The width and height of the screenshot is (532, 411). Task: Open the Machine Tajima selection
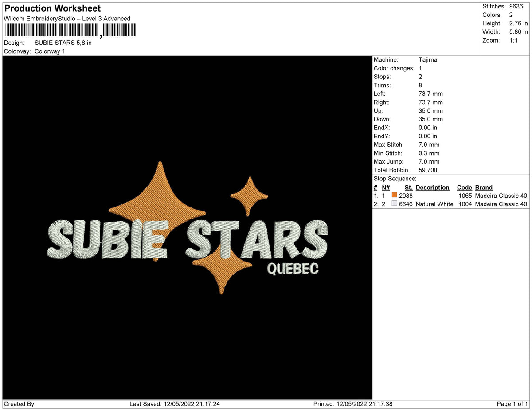(429, 59)
